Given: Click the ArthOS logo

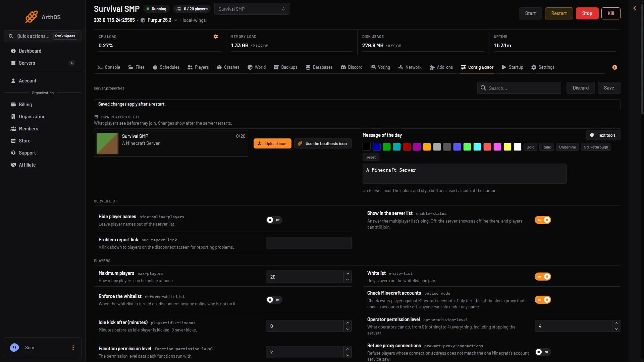Looking at the screenshot, I should pos(43,17).
